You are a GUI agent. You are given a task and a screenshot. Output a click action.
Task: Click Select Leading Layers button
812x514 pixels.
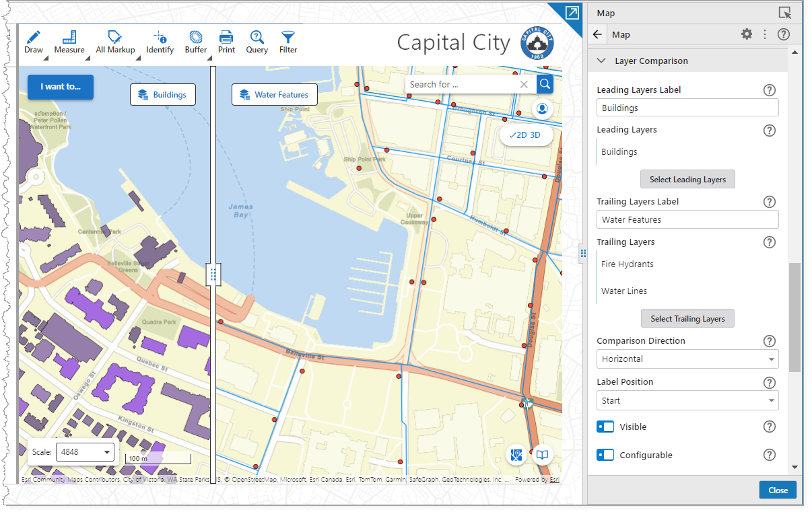tap(687, 180)
